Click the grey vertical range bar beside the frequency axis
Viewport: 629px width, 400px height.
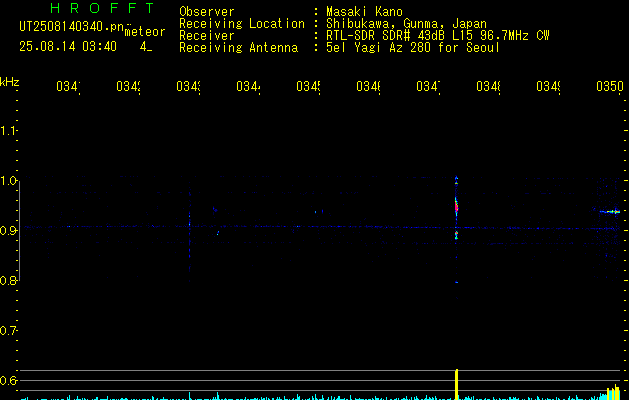19,231
